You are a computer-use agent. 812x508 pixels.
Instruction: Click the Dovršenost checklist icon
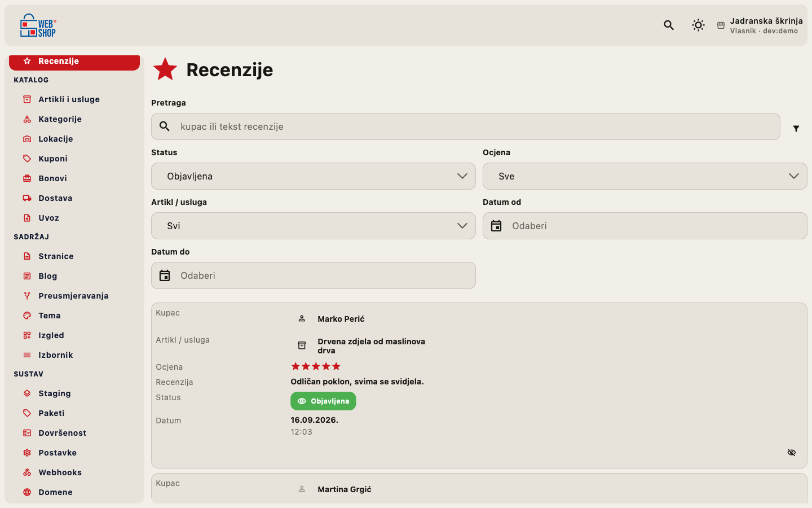(x=27, y=433)
